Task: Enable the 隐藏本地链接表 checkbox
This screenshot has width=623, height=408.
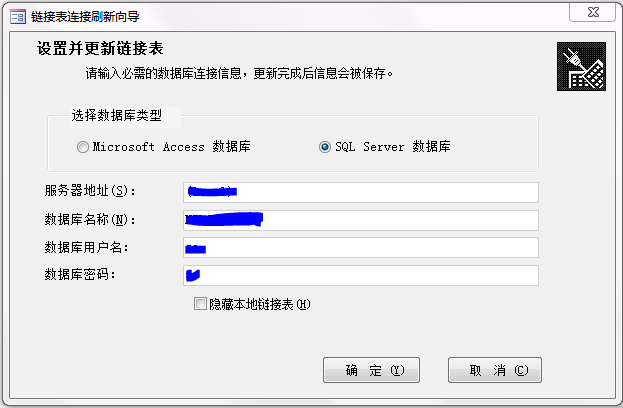Action: click(x=200, y=304)
